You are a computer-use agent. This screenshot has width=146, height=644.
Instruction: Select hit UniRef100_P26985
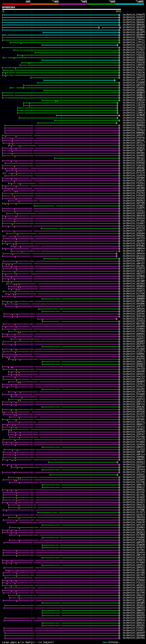click(x=134, y=82)
